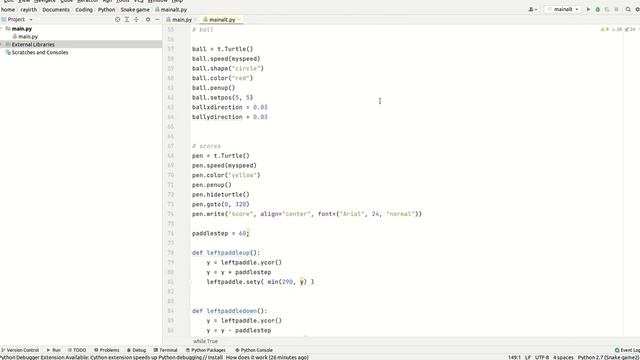Click Python breadcrumb in navigation bar

pyautogui.click(x=106, y=9)
